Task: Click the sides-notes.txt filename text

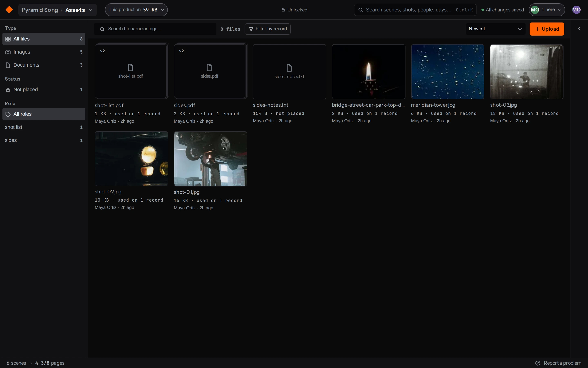Action: 271,105
